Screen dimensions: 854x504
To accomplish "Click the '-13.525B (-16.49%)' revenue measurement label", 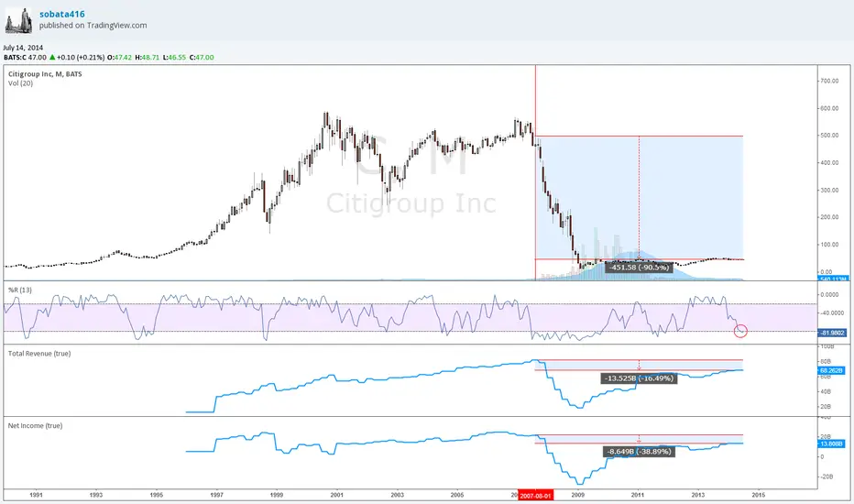I will pyautogui.click(x=639, y=378).
